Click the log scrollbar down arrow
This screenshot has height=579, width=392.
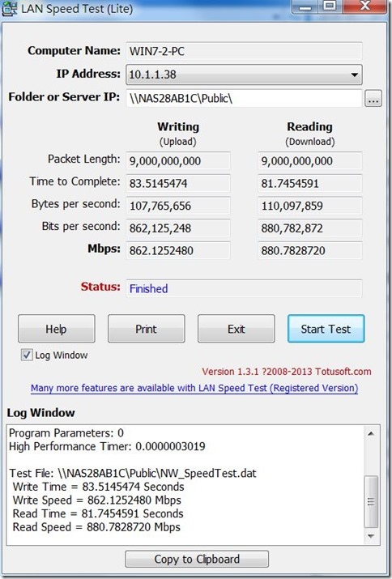[x=371, y=536]
